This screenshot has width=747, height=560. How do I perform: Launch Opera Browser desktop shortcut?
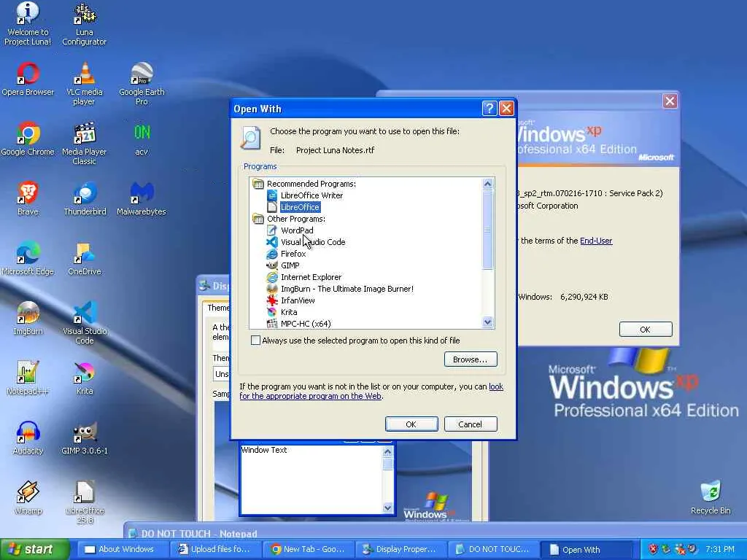28,79
